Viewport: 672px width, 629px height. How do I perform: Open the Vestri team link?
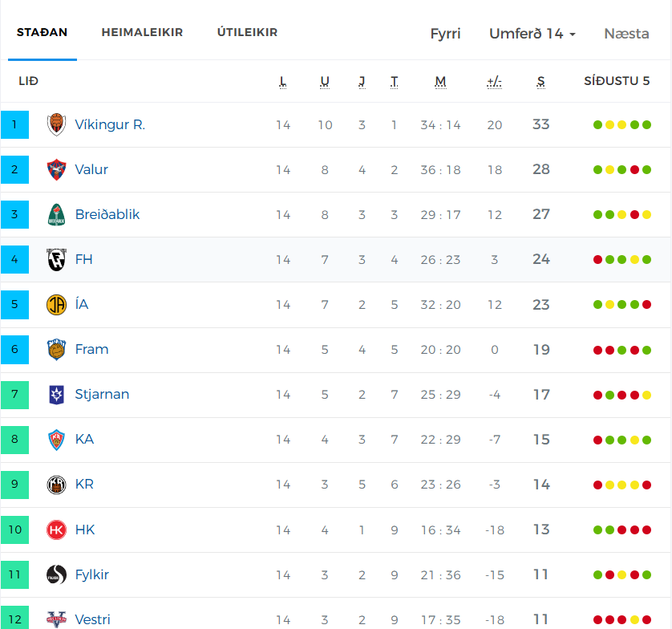tap(92, 619)
